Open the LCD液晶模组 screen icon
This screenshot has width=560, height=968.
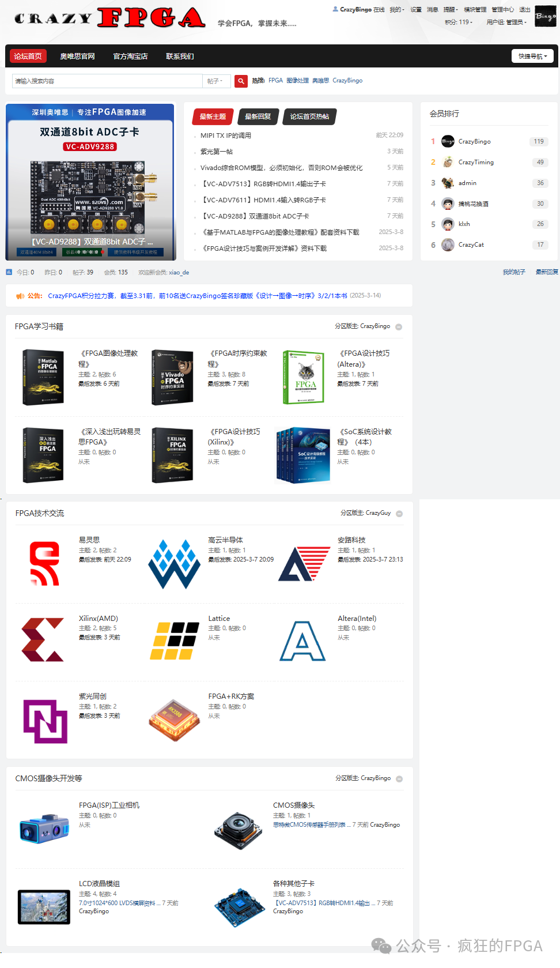click(44, 907)
